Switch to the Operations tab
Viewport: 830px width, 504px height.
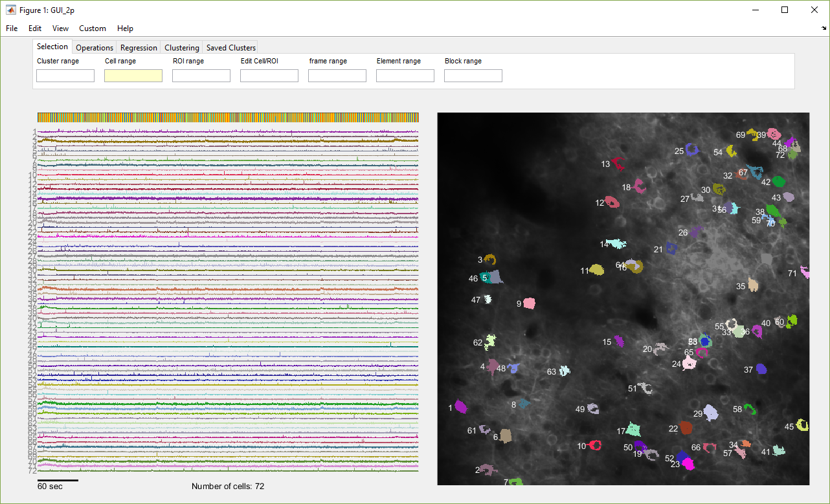pos(95,47)
